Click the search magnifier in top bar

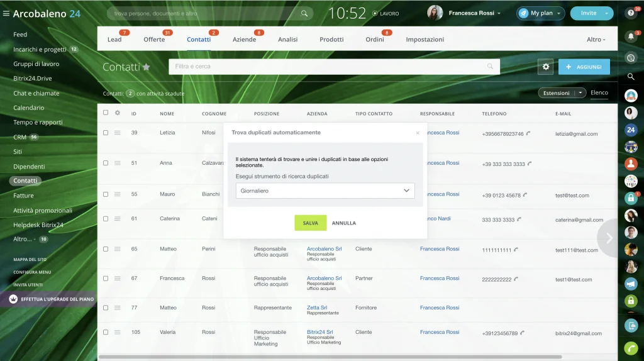click(304, 14)
